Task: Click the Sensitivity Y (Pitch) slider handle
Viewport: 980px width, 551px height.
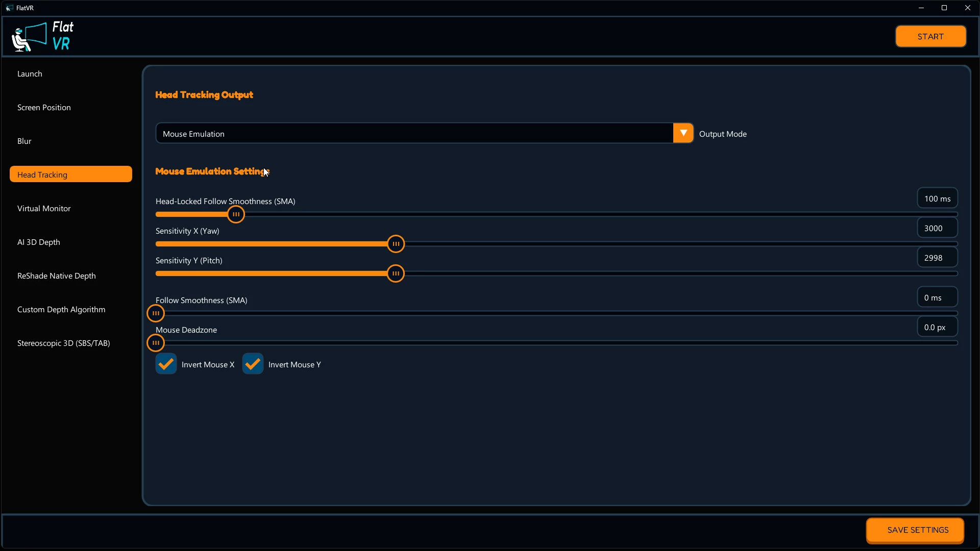Action: (396, 273)
